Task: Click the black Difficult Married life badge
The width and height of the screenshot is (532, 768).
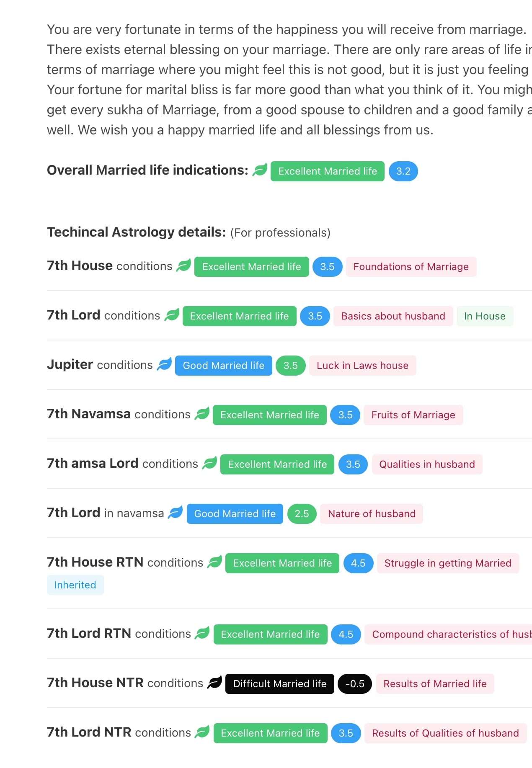Action: pos(279,684)
